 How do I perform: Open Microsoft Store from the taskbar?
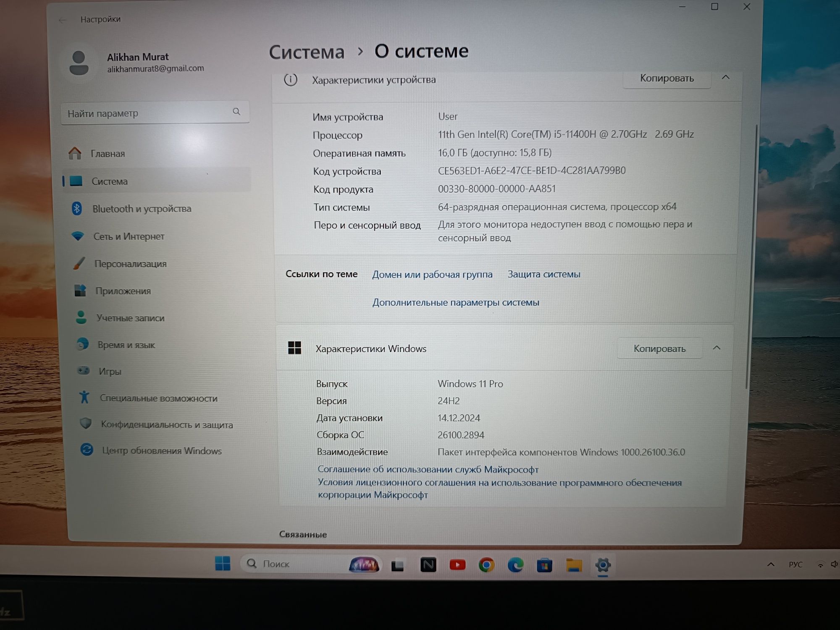click(x=544, y=565)
